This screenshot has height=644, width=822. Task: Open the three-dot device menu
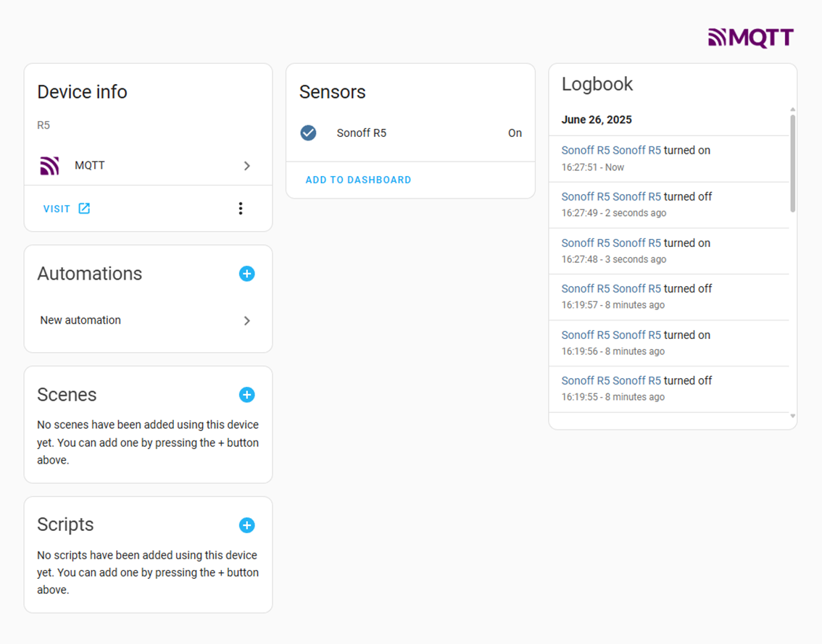(x=241, y=209)
